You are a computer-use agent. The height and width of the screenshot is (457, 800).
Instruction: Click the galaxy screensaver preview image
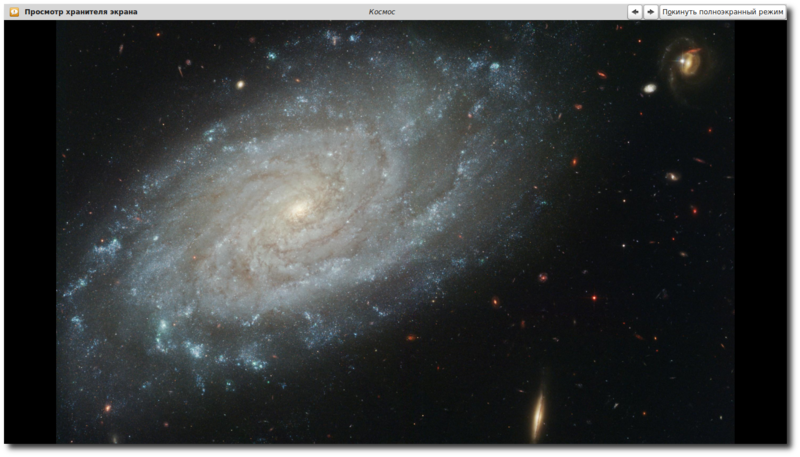click(x=395, y=232)
